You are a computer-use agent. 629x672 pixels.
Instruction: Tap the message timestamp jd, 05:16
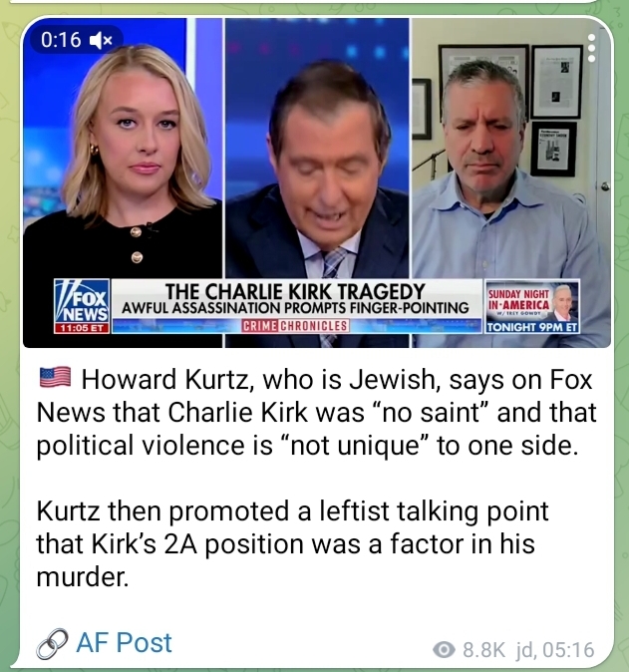[x=555, y=650]
